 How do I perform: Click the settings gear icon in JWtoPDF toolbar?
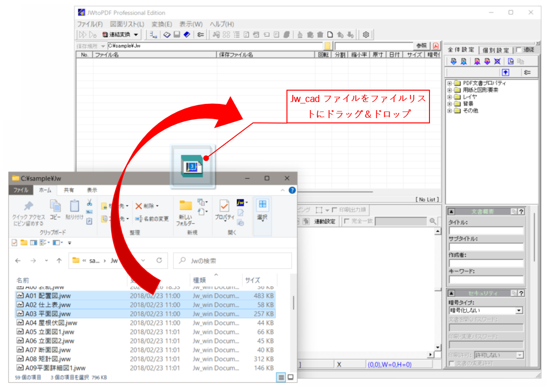coord(366,35)
